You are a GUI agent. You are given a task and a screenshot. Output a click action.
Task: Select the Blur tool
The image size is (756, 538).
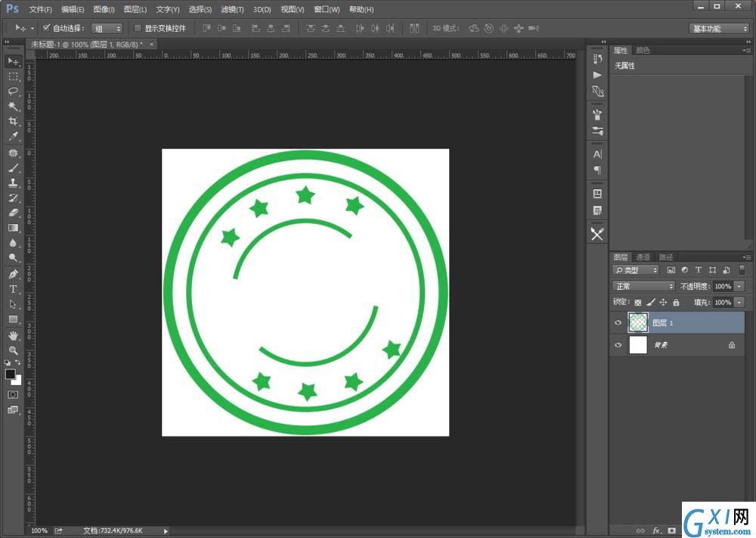coord(13,243)
